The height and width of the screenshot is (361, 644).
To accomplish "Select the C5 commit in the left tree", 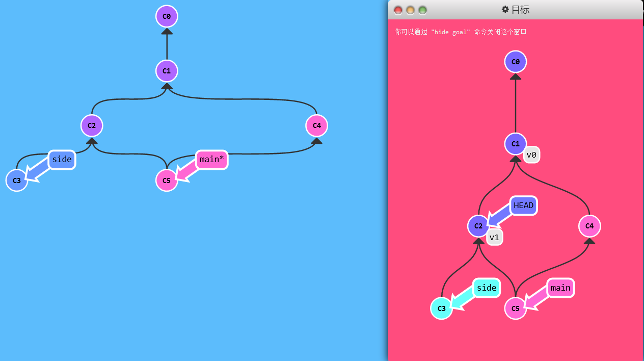I will pos(167,181).
